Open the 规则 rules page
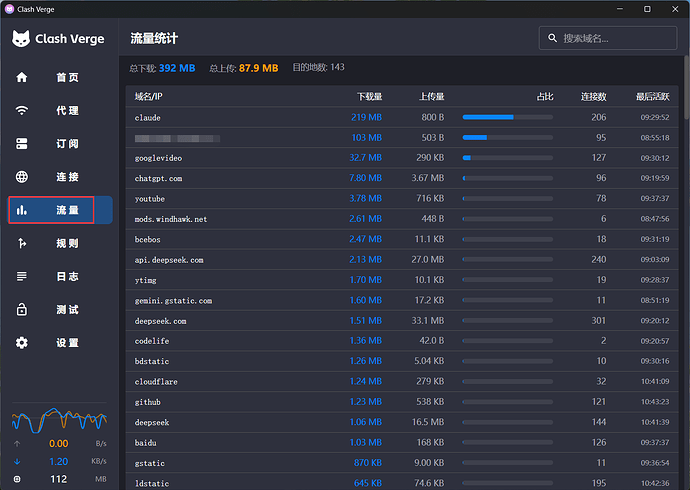 (x=60, y=243)
